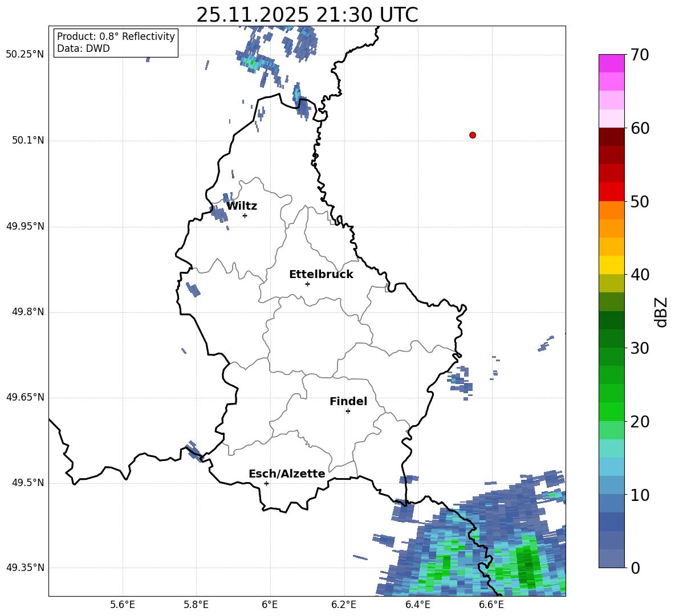Click the 6.6°E longitude label
The height and width of the screenshot is (616, 675).
tap(491, 605)
